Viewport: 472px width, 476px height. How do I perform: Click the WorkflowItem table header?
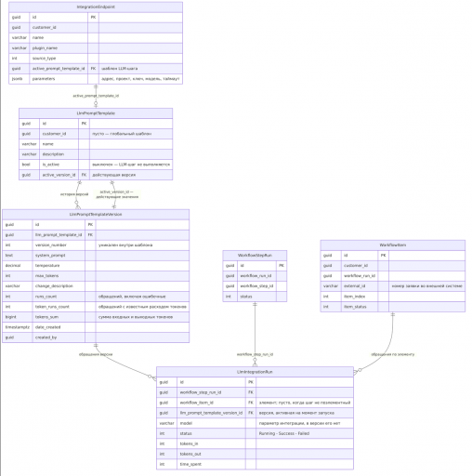point(393,245)
